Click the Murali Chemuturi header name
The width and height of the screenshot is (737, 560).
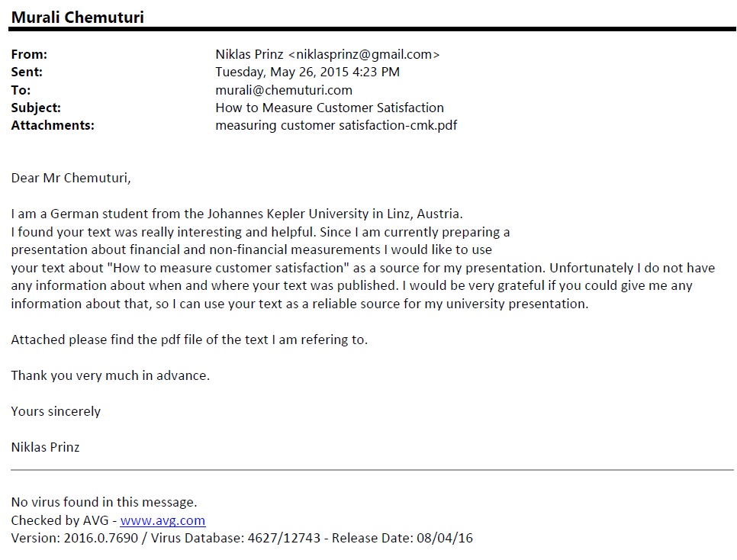77,17
